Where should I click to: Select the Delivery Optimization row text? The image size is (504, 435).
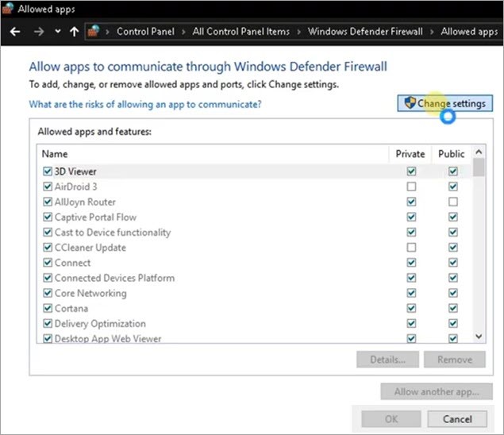[100, 324]
